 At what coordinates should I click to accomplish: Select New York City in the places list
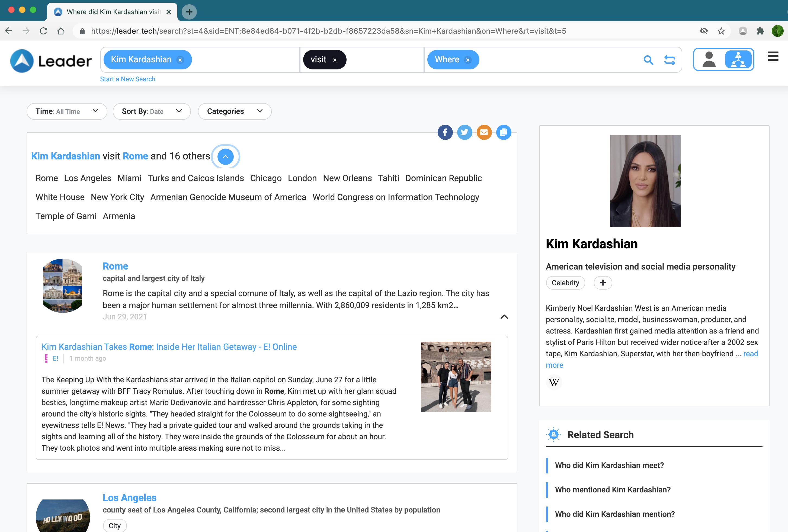tap(117, 197)
